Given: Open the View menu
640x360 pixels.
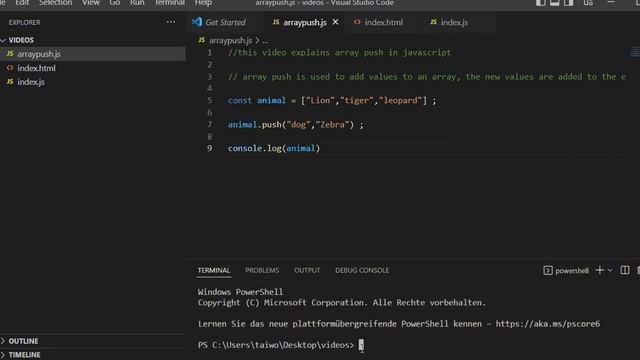Looking at the screenshot, I should [91, 3].
